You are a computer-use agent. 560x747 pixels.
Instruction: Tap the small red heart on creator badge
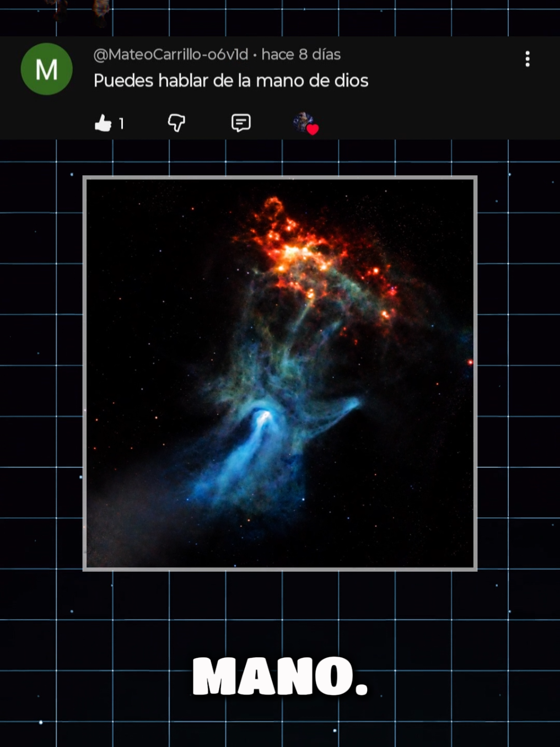[313, 130]
